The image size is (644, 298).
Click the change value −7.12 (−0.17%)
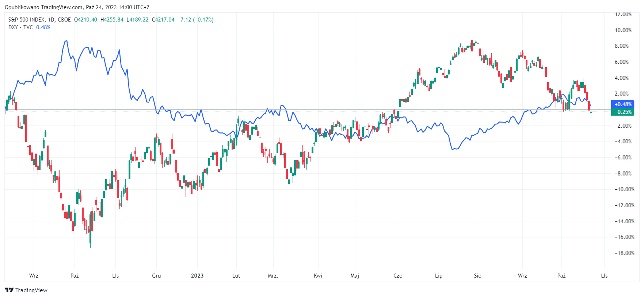tap(195, 20)
